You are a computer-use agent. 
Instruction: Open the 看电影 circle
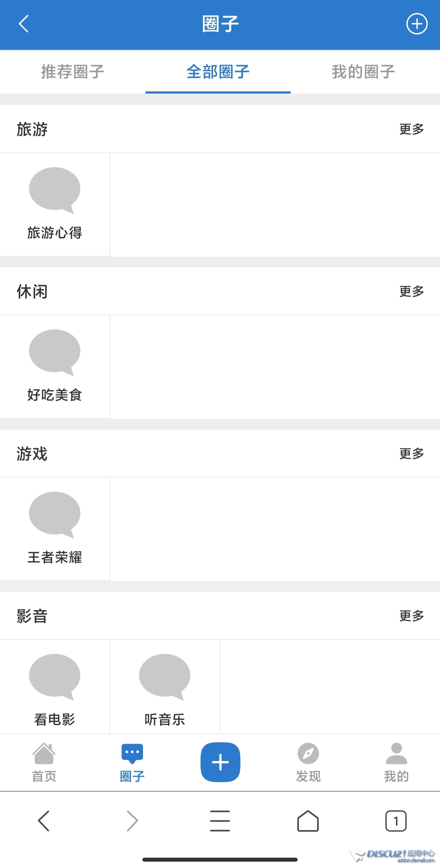tap(55, 687)
